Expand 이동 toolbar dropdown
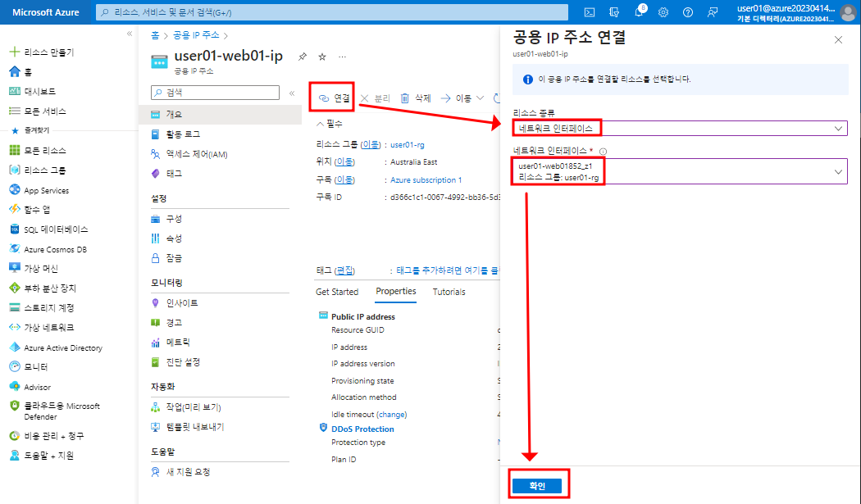Screen dimensions: 861x504 [x=462, y=98]
